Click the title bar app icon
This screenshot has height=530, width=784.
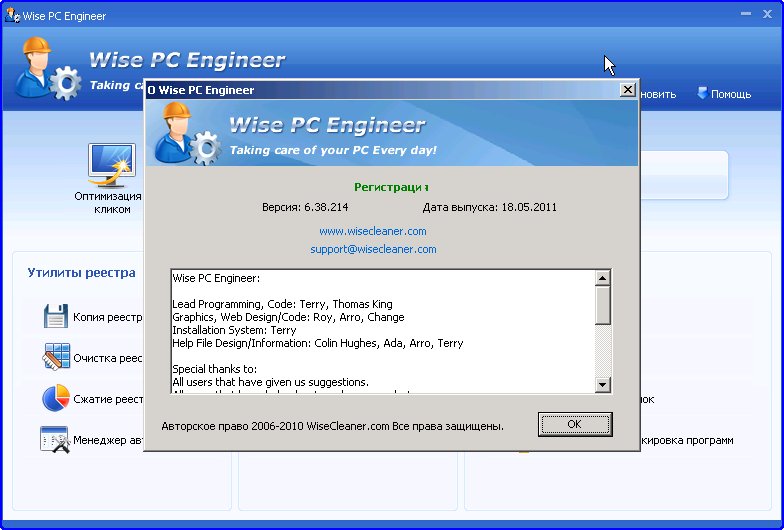click(x=12, y=15)
